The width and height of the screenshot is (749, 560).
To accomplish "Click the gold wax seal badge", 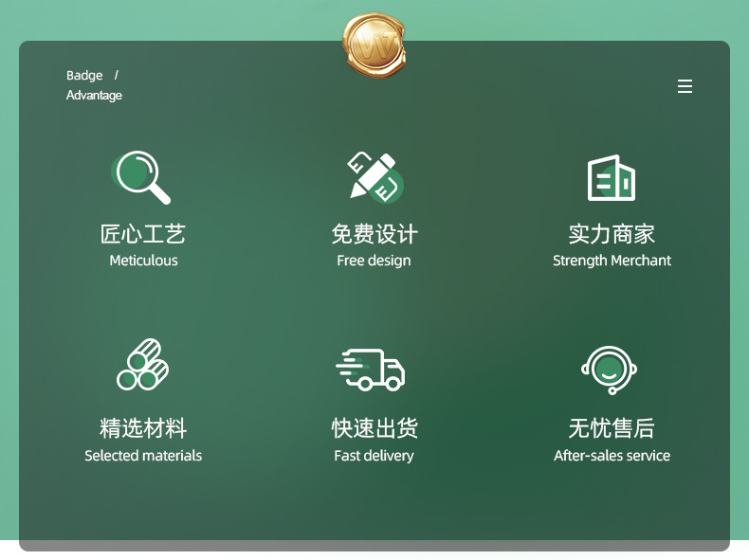I will [374, 45].
